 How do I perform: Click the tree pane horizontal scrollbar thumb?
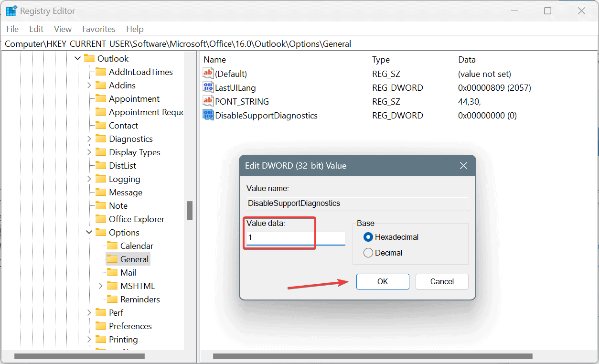pyautogui.click(x=79, y=356)
